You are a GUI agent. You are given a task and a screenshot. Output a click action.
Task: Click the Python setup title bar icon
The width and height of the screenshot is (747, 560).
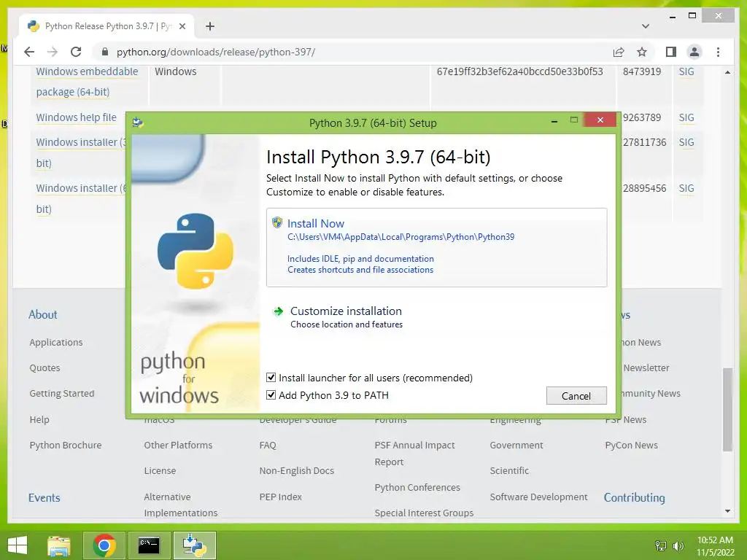coord(138,122)
